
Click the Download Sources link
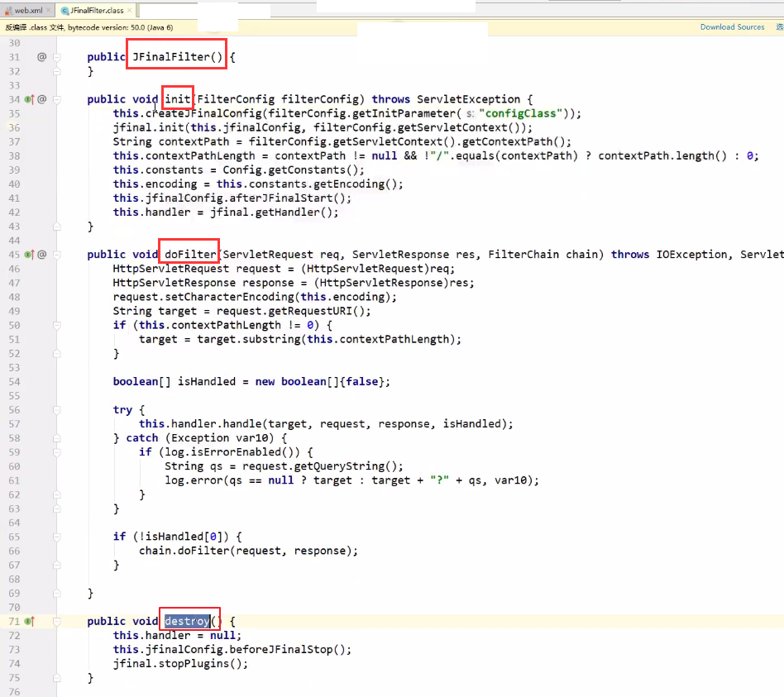[x=732, y=27]
